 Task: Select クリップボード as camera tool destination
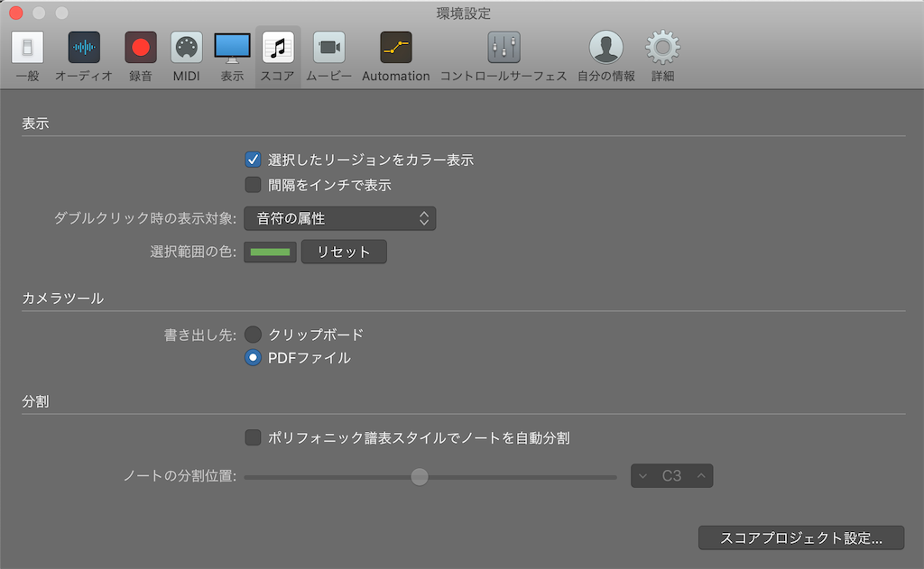click(x=254, y=334)
